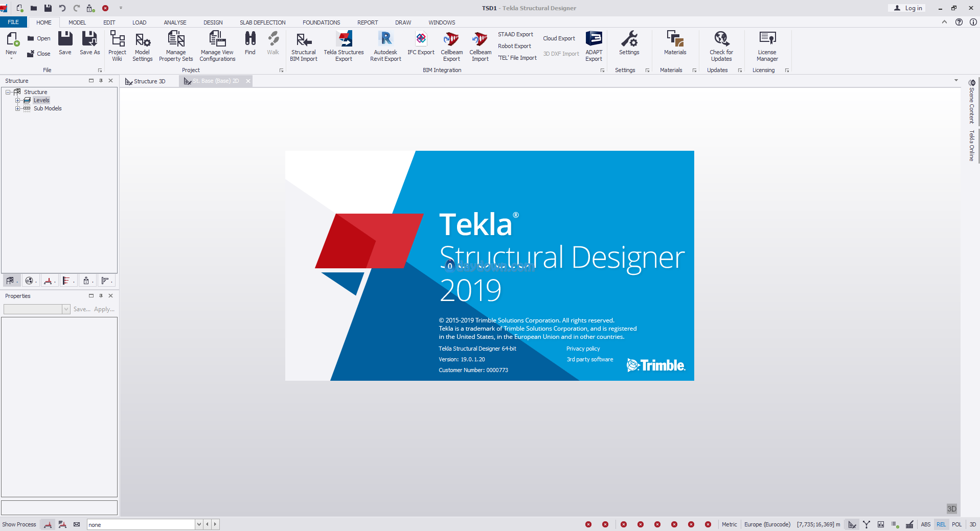Image resolution: width=980 pixels, height=531 pixels.
Task: Click Undo in quick access toolbar
Action: [x=62, y=8]
